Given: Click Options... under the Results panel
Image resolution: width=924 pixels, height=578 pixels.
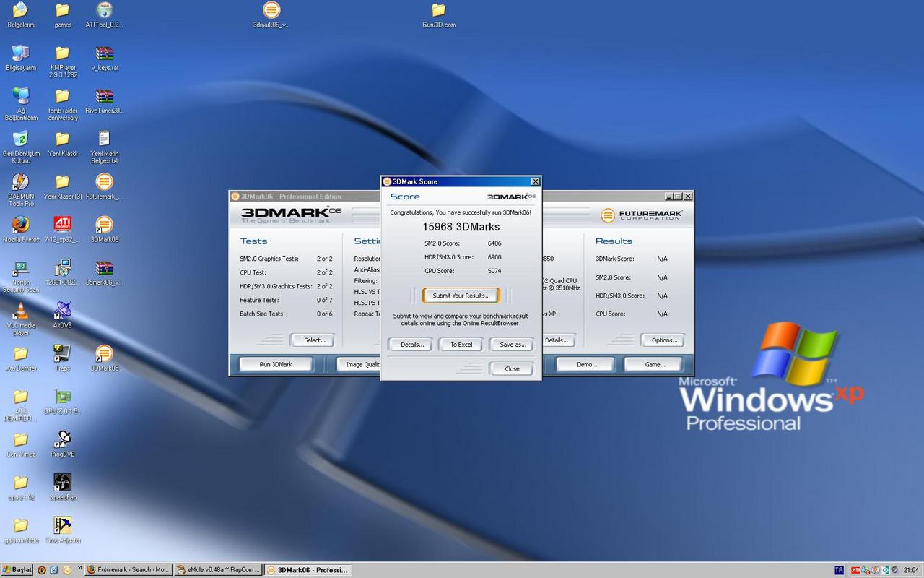Looking at the screenshot, I should [x=663, y=340].
